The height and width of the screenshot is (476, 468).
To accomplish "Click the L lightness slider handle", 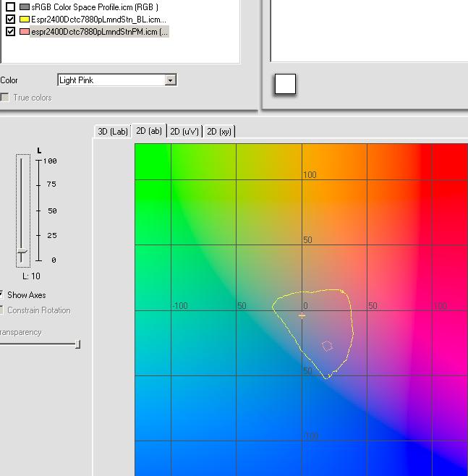I will [x=22, y=252].
